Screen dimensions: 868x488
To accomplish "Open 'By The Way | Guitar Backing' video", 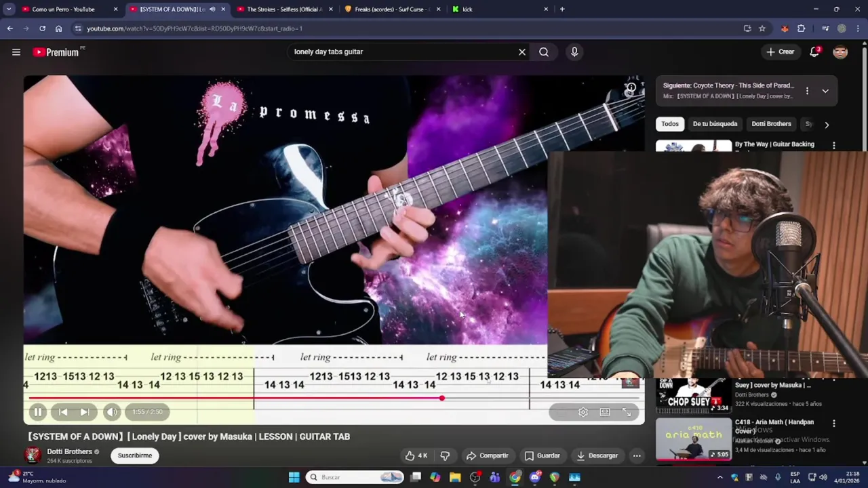I will click(x=774, y=144).
